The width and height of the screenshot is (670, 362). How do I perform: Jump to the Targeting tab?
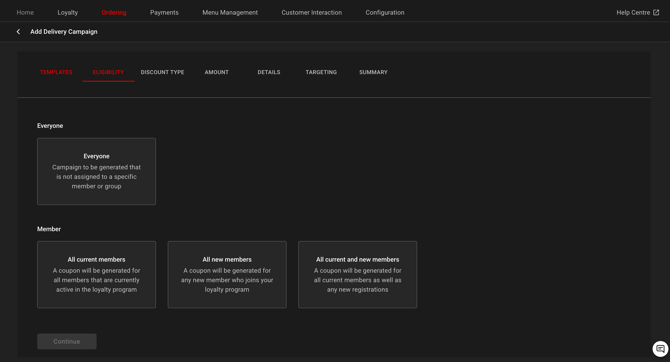tap(321, 72)
